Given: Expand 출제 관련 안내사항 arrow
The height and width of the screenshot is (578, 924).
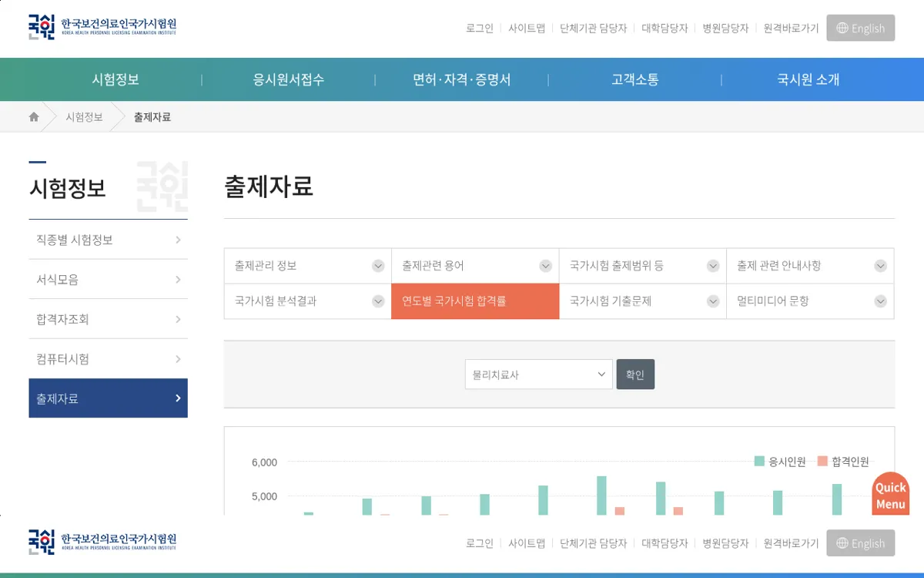Looking at the screenshot, I should pos(880,266).
